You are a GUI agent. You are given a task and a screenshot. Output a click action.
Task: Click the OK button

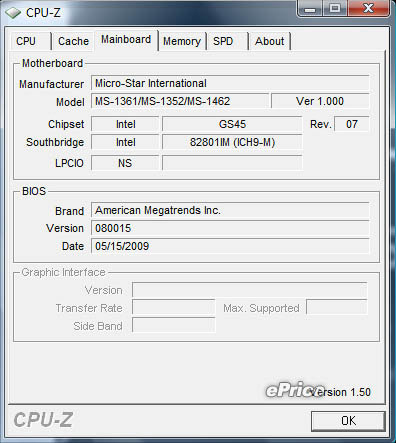click(x=348, y=421)
